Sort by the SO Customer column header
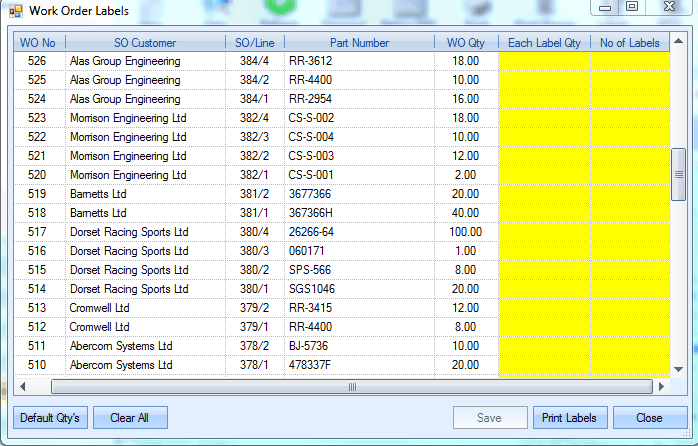The image size is (698, 446). tap(144, 43)
